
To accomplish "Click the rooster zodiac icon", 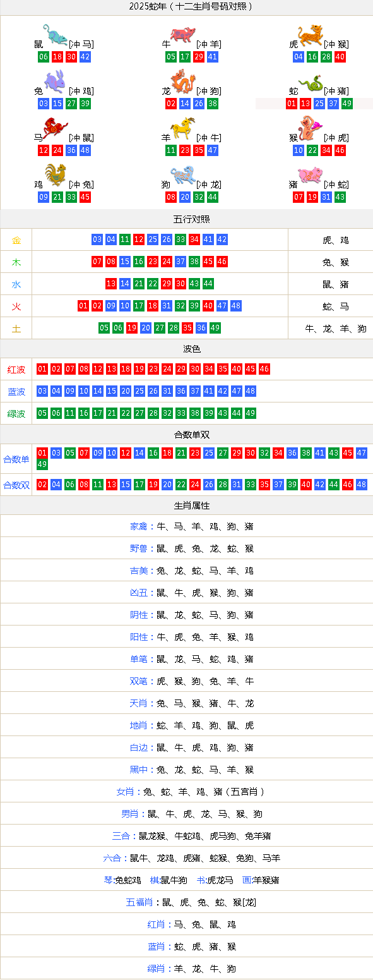I will coord(56,175).
